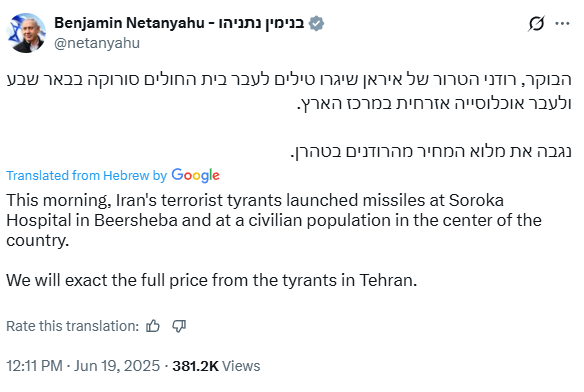Click the 'We will exact the full price' sentence

coord(212,280)
